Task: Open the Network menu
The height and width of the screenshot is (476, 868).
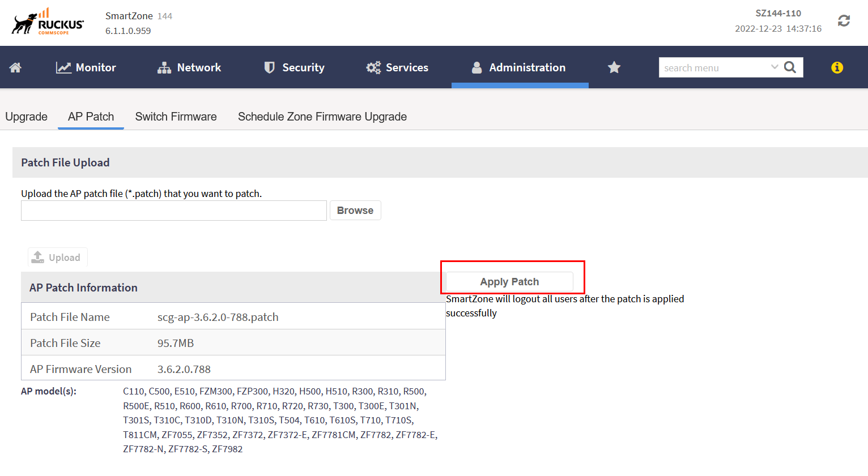Action: coord(189,67)
